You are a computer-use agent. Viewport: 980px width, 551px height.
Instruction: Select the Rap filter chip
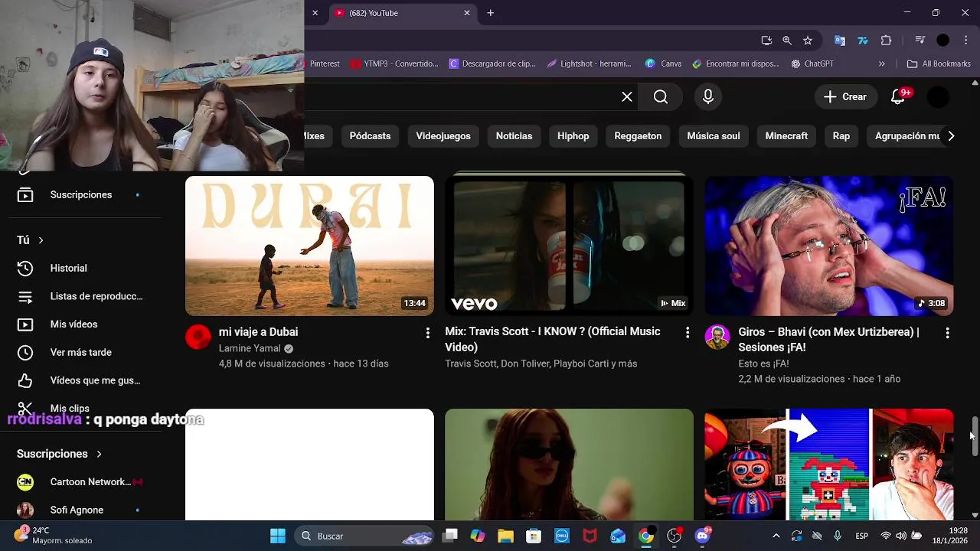[x=841, y=136]
